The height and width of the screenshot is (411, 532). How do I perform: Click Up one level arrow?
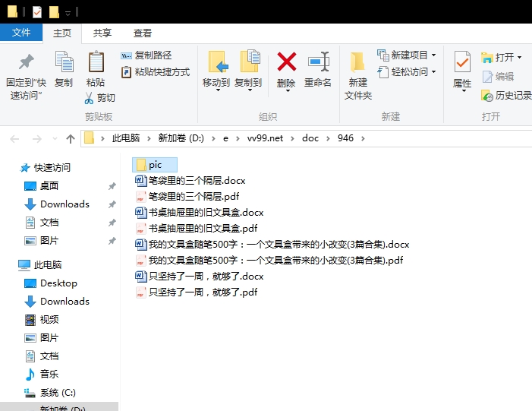point(71,138)
